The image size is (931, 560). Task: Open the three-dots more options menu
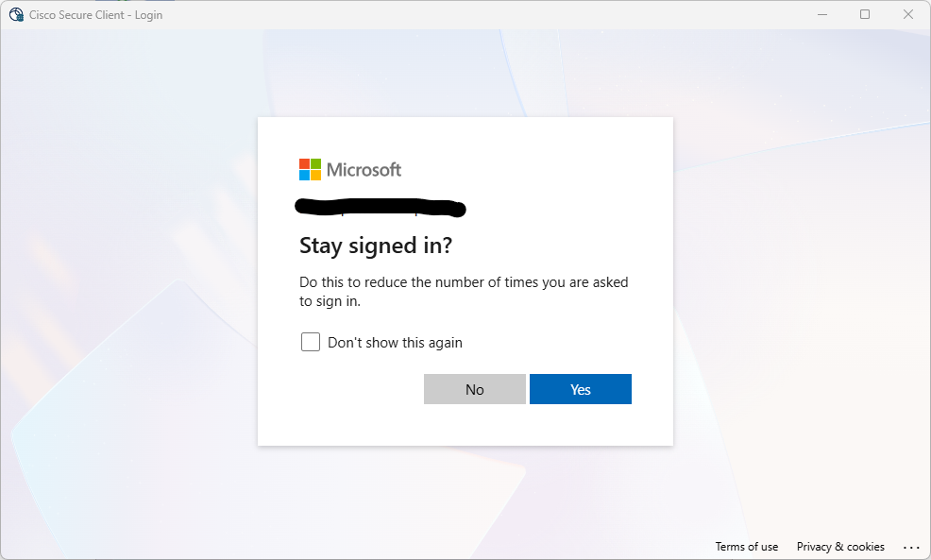(911, 547)
